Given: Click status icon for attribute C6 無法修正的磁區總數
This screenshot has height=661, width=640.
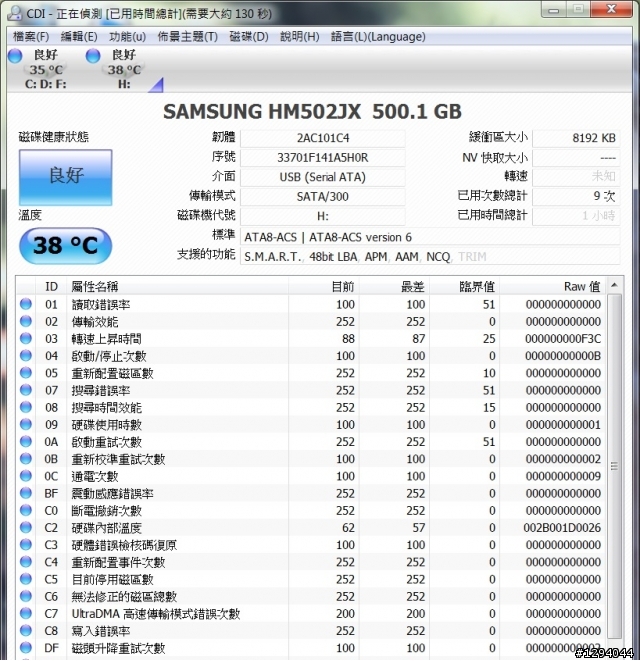Looking at the screenshot, I should tap(26, 596).
